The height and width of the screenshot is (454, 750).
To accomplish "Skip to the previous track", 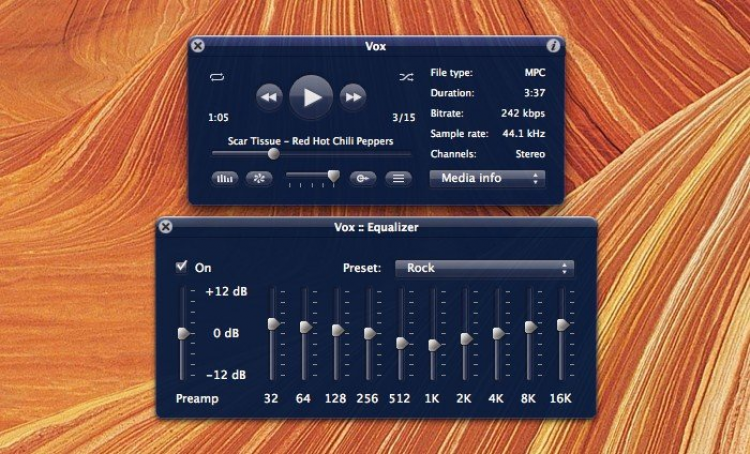I will (268, 96).
